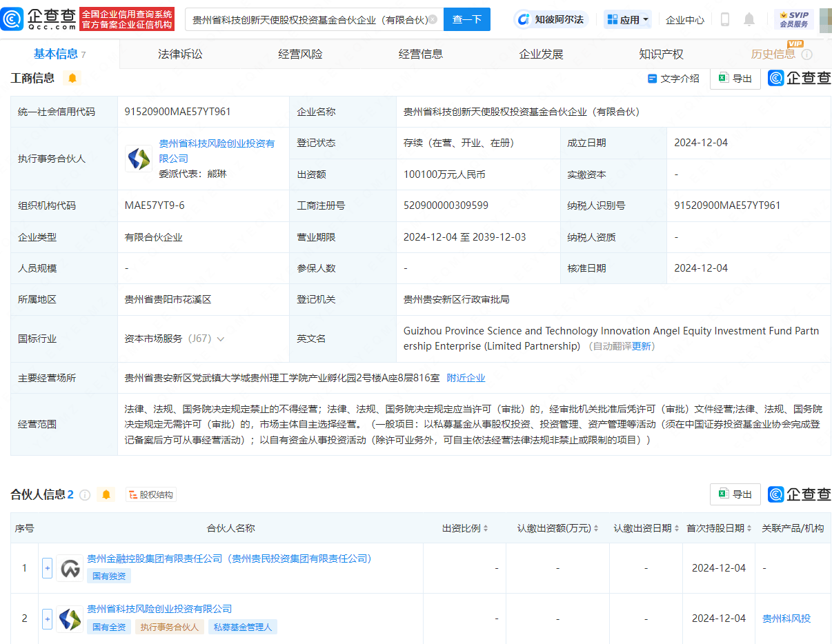
Task: Open 知彼阿法 legal assistant
Action: [x=551, y=19]
